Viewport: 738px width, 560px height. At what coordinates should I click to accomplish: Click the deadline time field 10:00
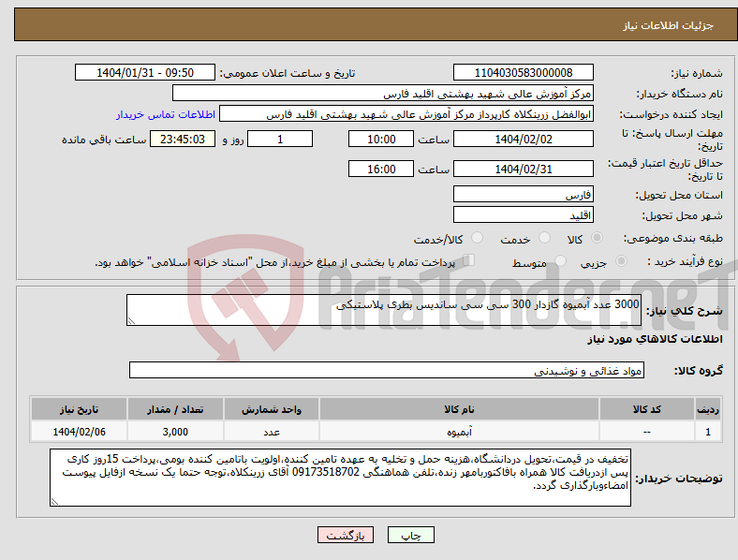click(381, 139)
